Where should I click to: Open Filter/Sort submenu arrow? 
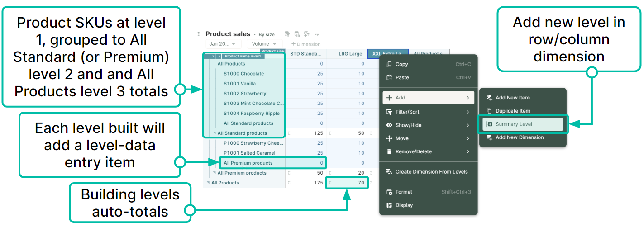(467, 112)
